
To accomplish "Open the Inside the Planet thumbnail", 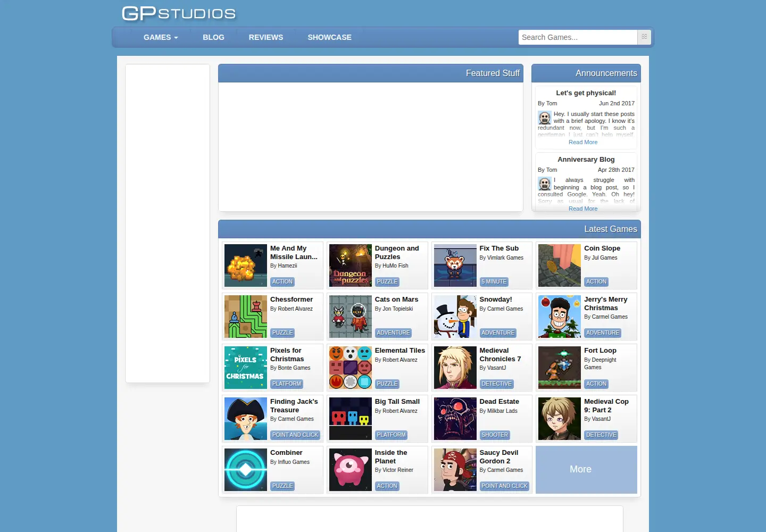I will 351,470.
